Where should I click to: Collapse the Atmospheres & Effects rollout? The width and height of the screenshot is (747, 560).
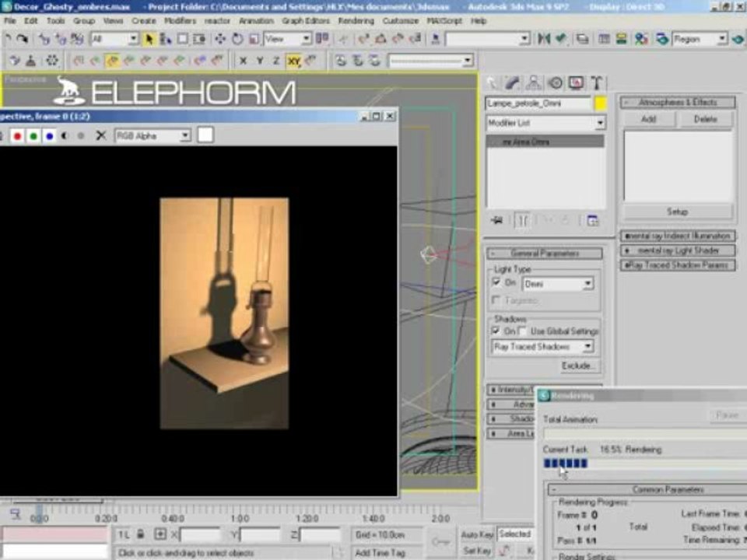678,103
